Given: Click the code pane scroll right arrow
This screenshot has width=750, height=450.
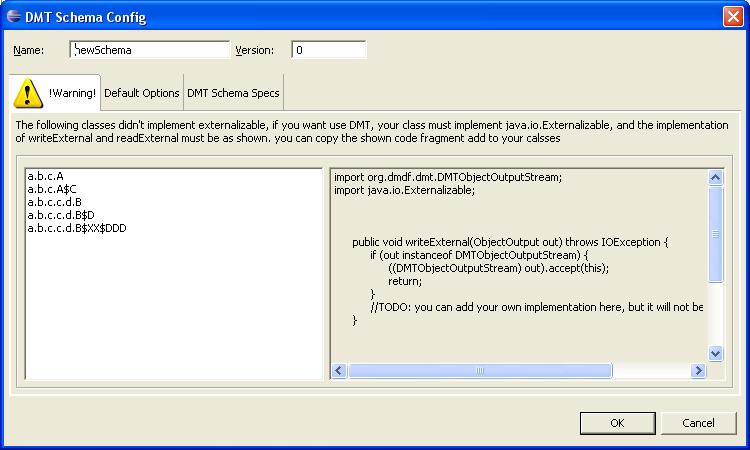Looking at the screenshot, I should (x=698, y=370).
